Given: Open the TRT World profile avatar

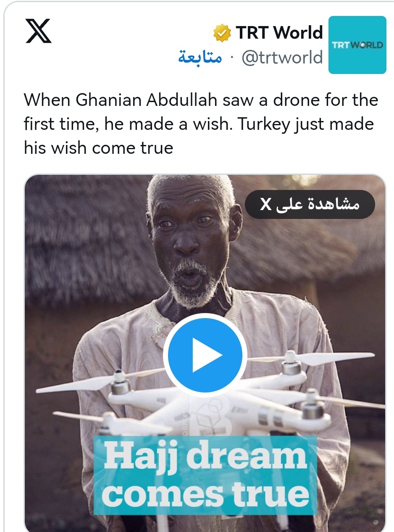Looking at the screenshot, I should click(357, 45).
